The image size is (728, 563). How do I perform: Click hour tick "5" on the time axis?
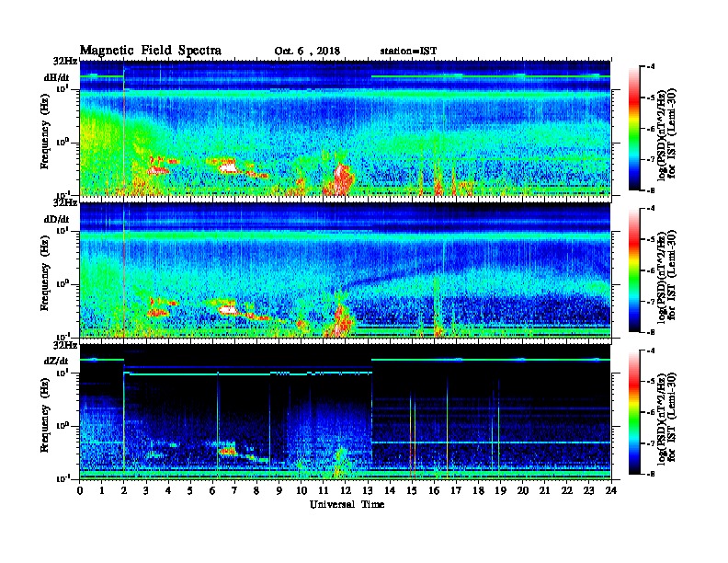190,490
